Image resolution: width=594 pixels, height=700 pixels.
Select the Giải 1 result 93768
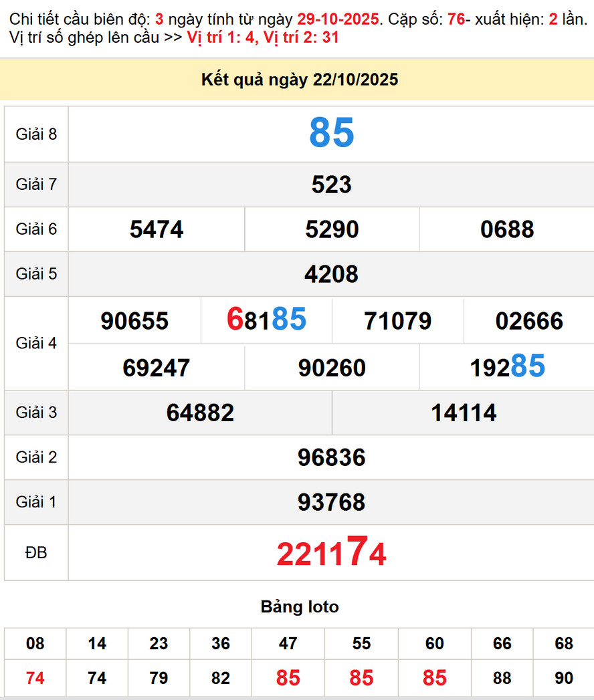click(x=331, y=502)
